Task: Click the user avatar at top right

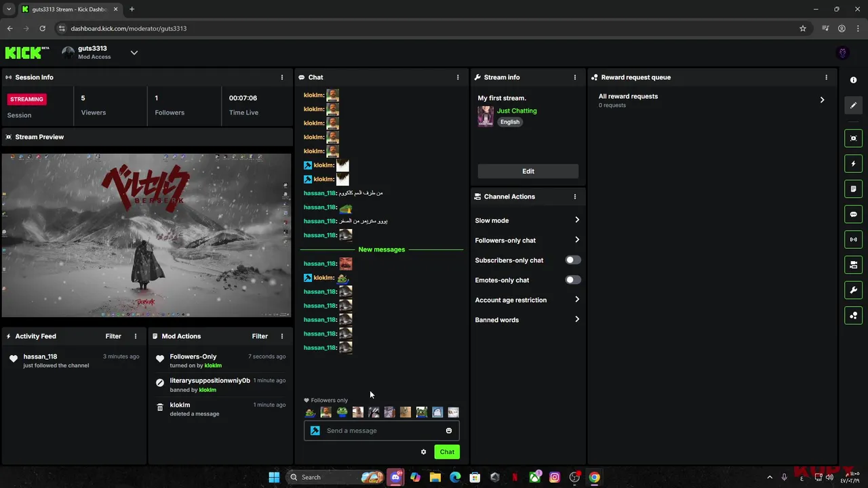Action: tap(843, 53)
